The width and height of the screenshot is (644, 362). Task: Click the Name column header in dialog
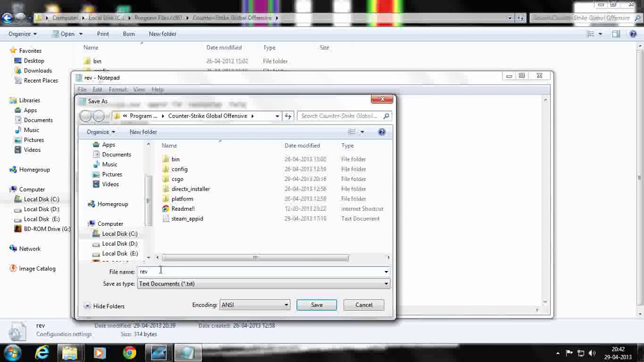click(169, 145)
